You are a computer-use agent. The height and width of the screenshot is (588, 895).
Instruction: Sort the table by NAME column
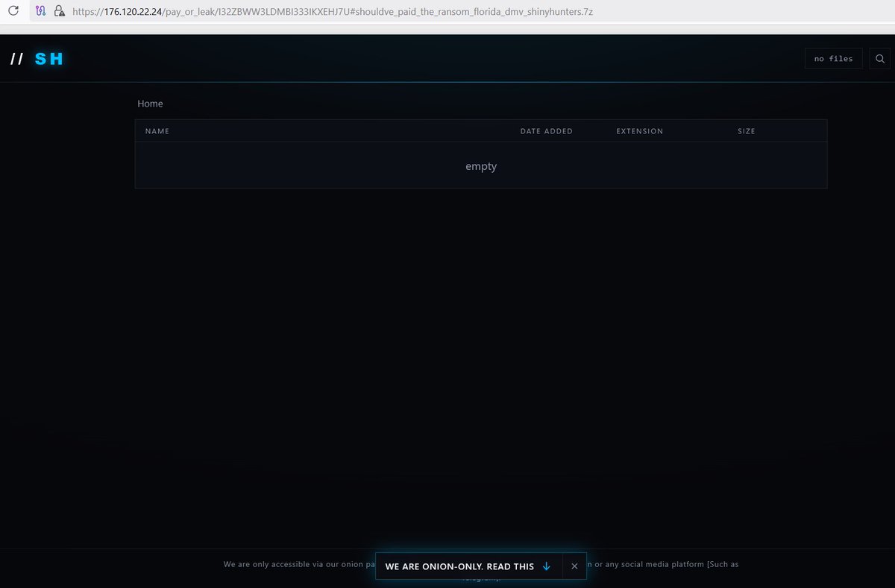[x=157, y=131]
